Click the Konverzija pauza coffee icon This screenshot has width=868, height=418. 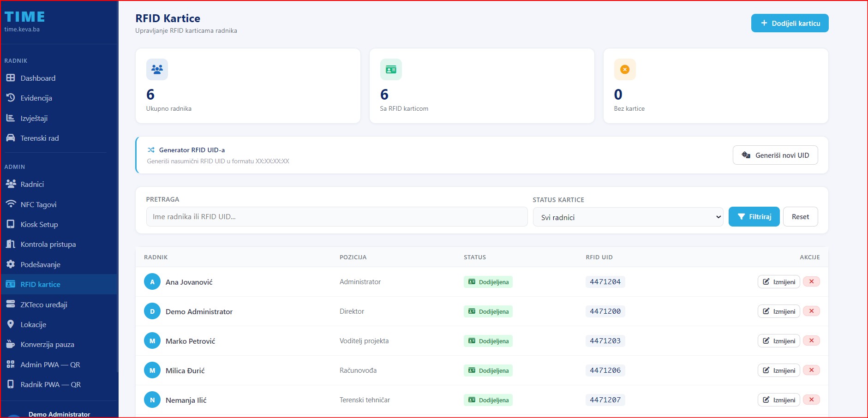(11, 344)
